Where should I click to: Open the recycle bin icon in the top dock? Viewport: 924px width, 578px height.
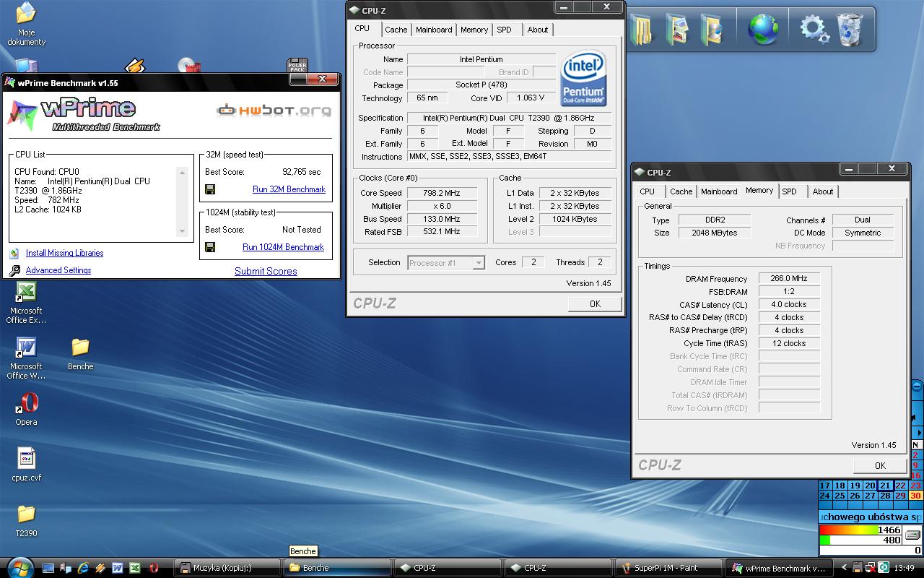(x=850, y=30)
